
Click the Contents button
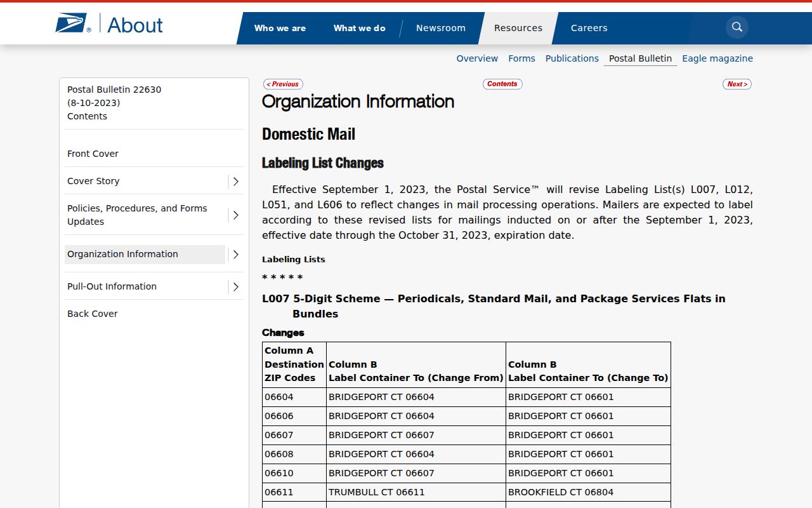(502, 84)
